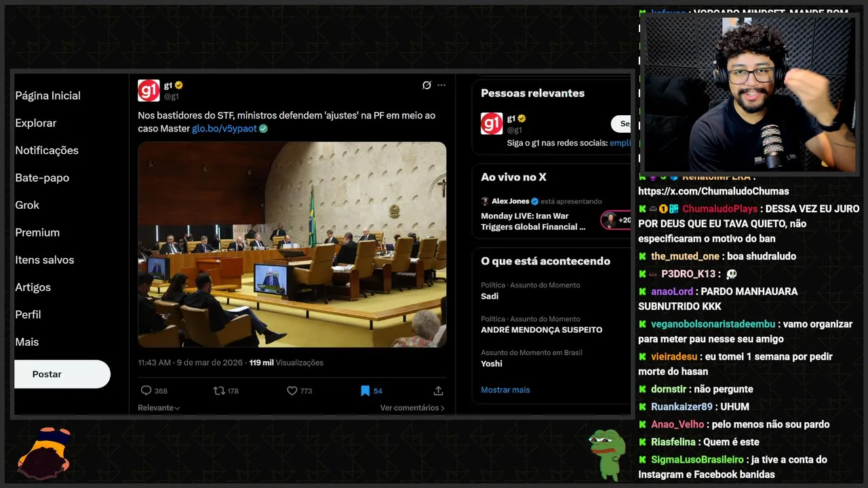868x488 pixels.
Task: Open Perfil in sidebar
Action: pyautogui.click(x=28, y=314)
